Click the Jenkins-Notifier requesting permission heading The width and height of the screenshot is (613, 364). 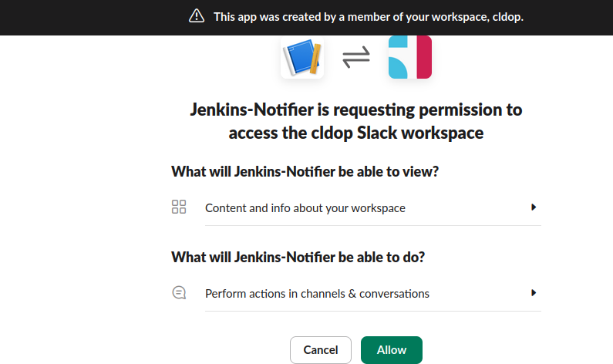tap(355, 121)
